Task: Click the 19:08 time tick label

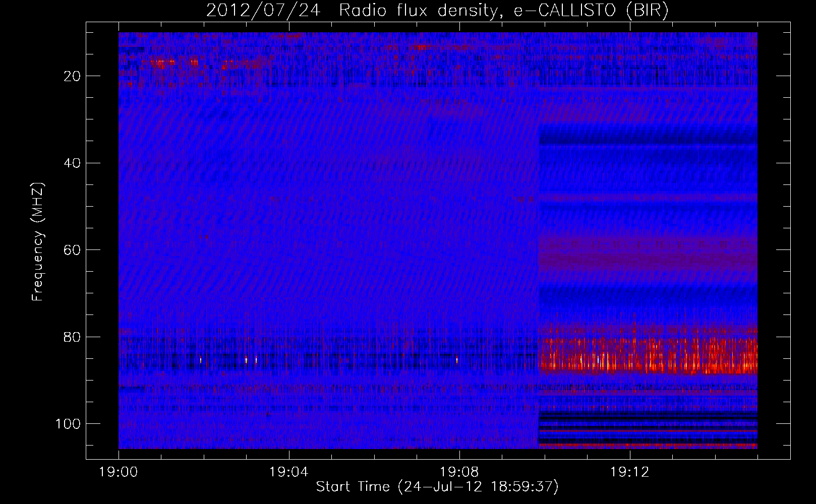Action: [459, 472]
